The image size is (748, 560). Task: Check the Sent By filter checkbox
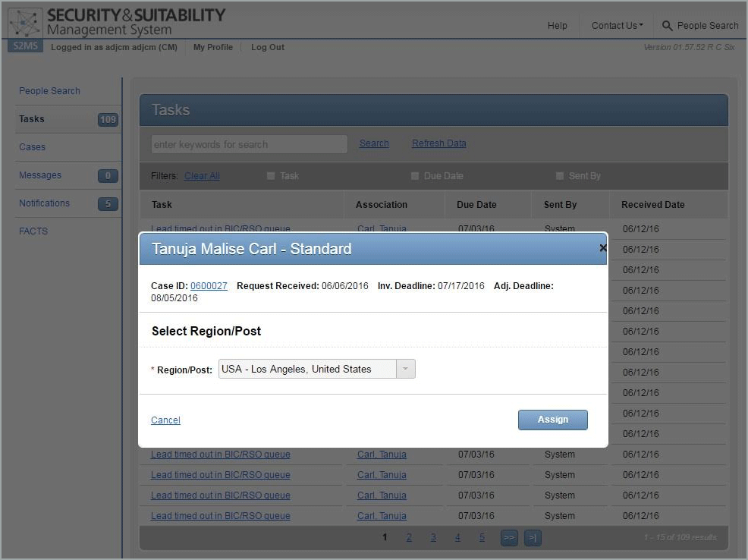560,176
